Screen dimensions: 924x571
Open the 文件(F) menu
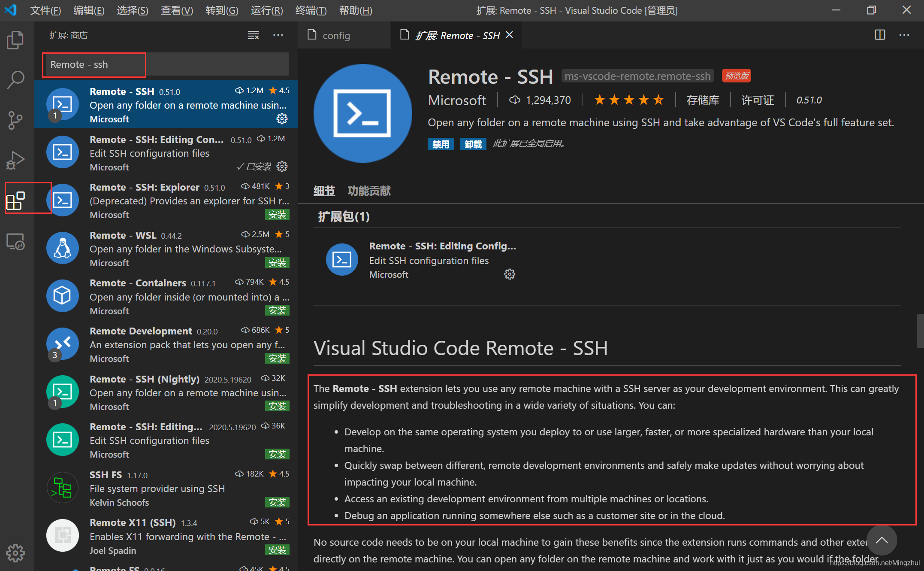(45, 10)
